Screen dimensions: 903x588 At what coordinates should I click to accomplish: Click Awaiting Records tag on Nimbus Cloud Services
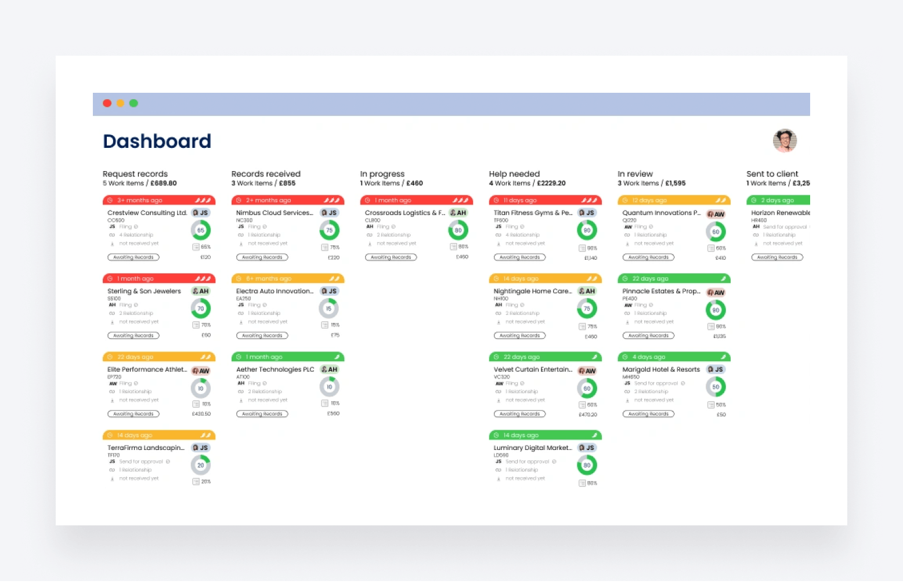pyautogui.click(x=262, y=257)
